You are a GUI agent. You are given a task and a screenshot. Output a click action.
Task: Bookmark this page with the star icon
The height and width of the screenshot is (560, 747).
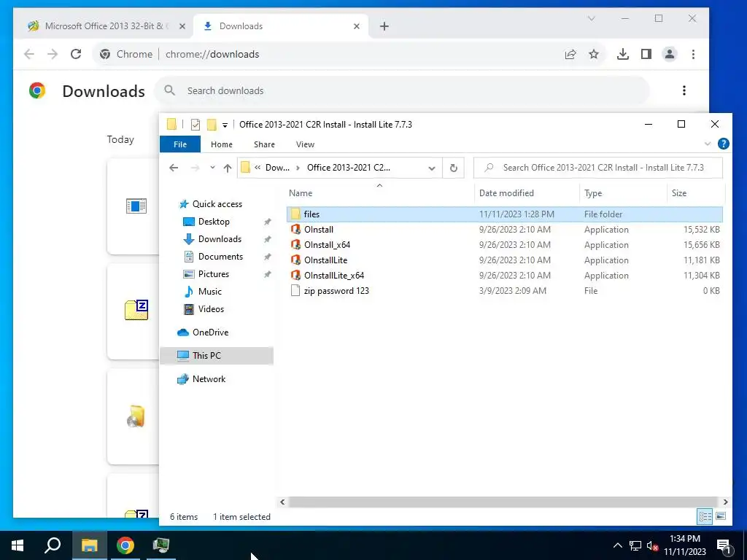(x=594, y=54)
